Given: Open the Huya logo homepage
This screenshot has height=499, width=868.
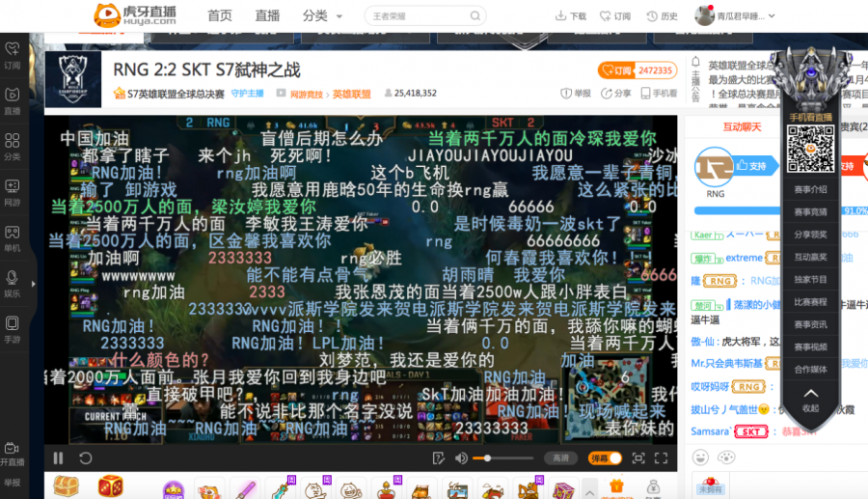Looking at the screenshot, I should click(135, 15).
